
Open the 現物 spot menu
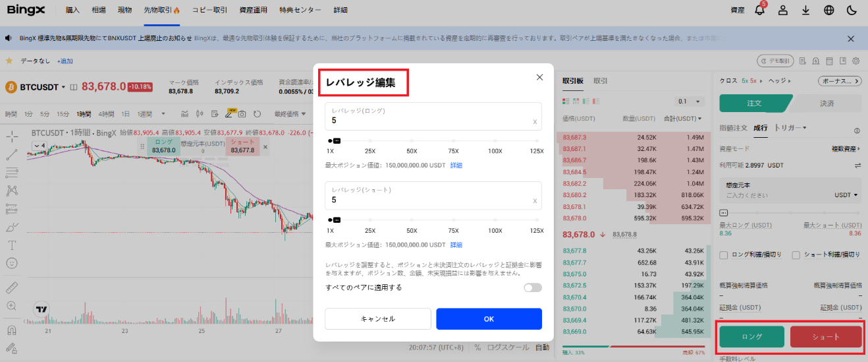click(124, 11)
